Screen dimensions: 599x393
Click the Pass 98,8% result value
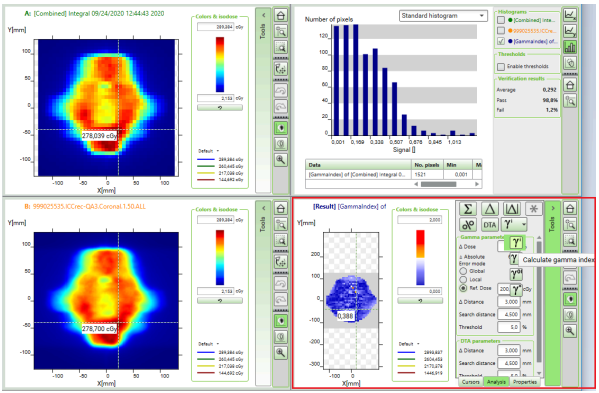(x=550, y=100)
